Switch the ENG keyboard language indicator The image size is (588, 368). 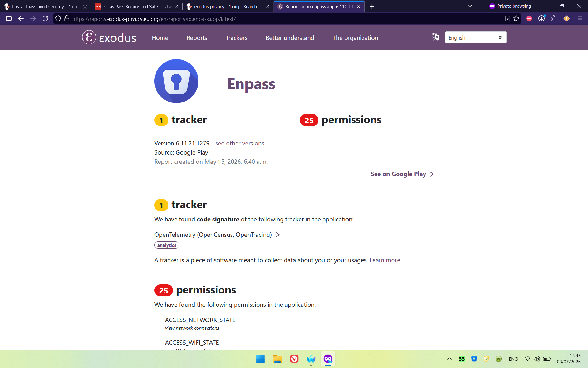click(513, 359)
